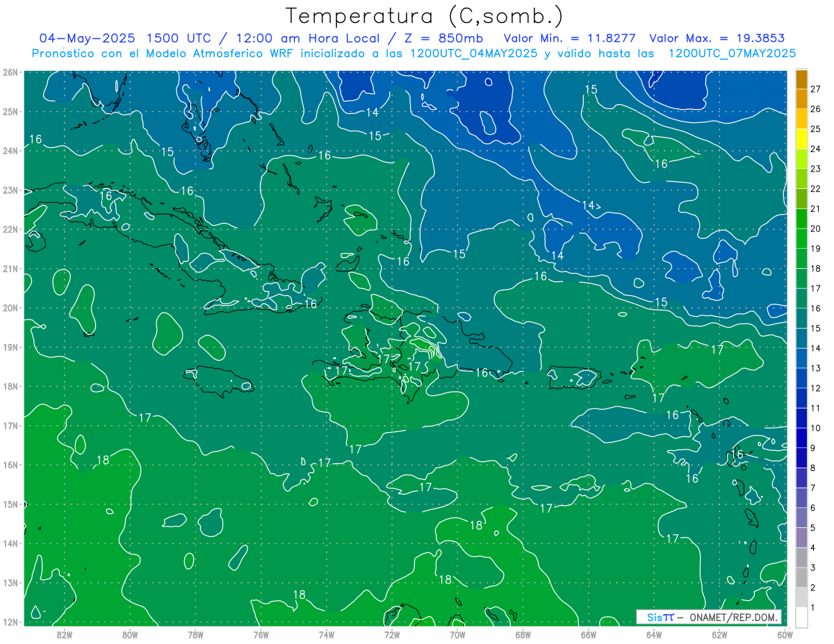The width and height of the screenshot is (834, 644).
Task: Click the 16N latitude axis label
Action: pyautogui.click(x=10, y=465)
